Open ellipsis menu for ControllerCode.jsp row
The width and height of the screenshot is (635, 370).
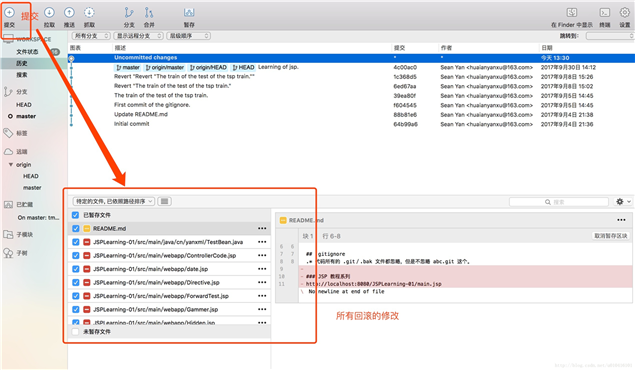coord(262,255)
